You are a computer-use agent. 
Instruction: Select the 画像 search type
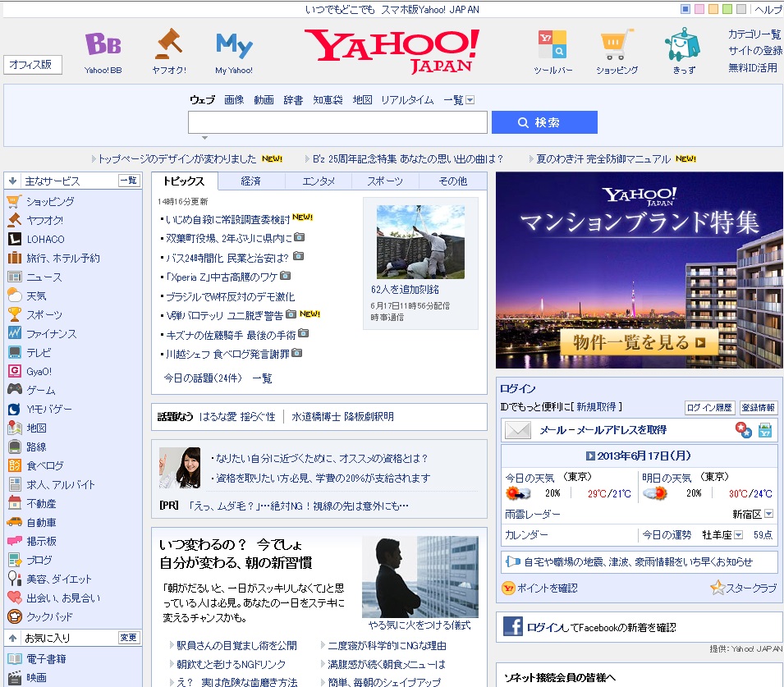pos(234,100)
